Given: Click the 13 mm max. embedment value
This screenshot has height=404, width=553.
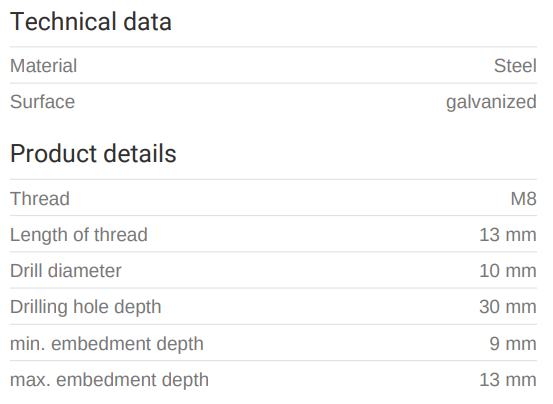Looking at the screenshot, I should point(508,380).
